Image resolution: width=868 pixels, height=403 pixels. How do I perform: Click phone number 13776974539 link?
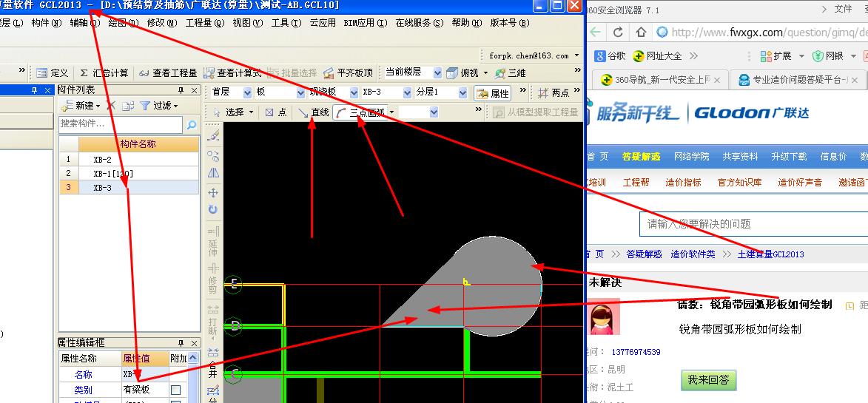(636, 351)
